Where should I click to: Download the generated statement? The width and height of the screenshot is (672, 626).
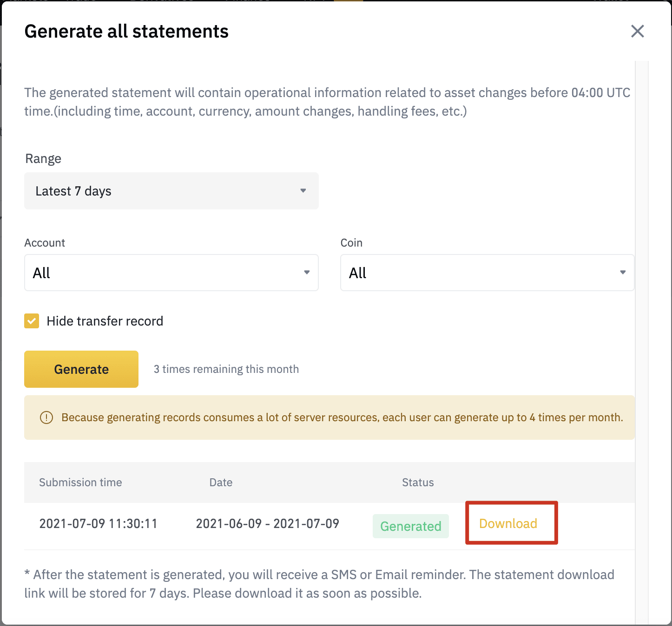click(508, 523)
